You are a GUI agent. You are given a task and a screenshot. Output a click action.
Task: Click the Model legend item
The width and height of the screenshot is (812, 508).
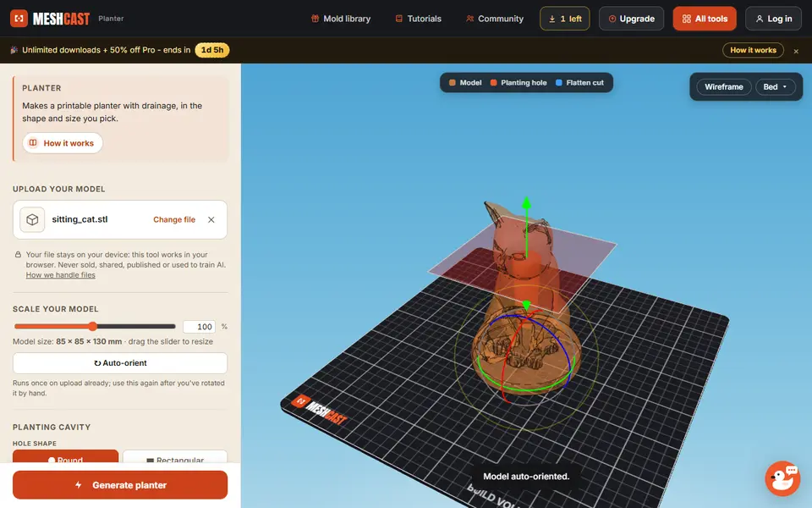click(465, 83)
